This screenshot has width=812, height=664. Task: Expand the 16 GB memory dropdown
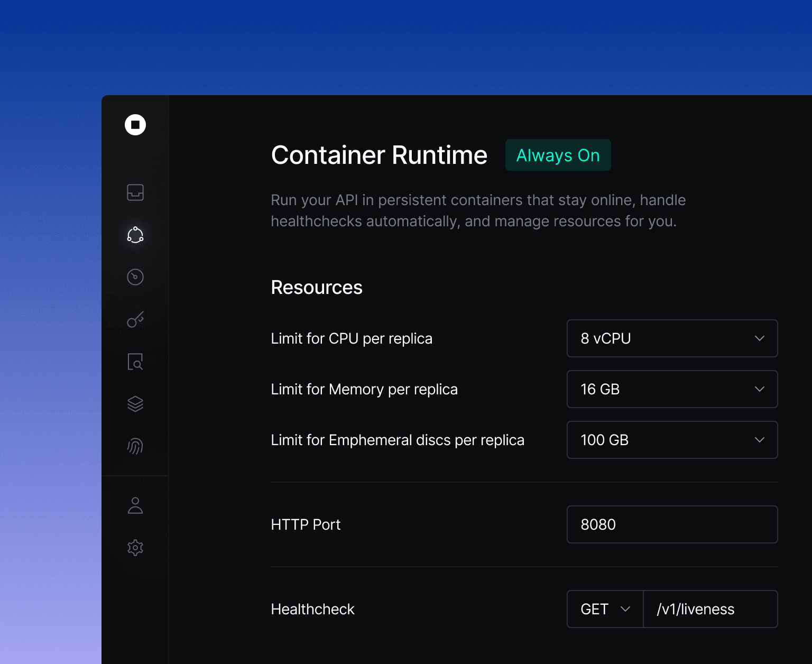coord(672,389)
